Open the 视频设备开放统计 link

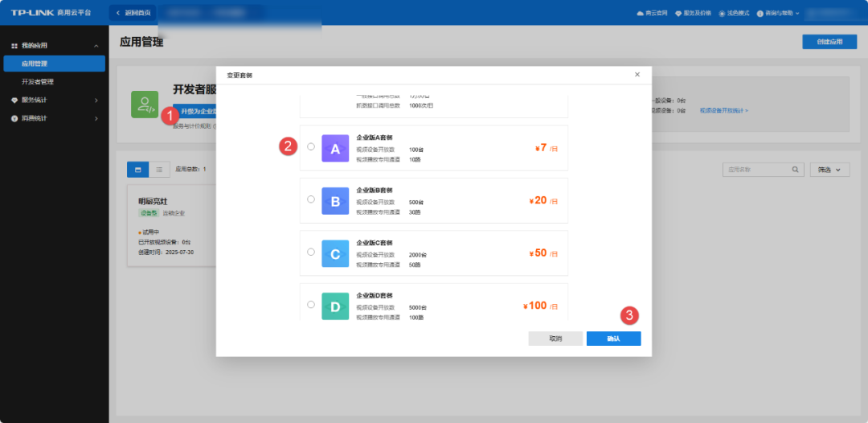click(723, 111)
